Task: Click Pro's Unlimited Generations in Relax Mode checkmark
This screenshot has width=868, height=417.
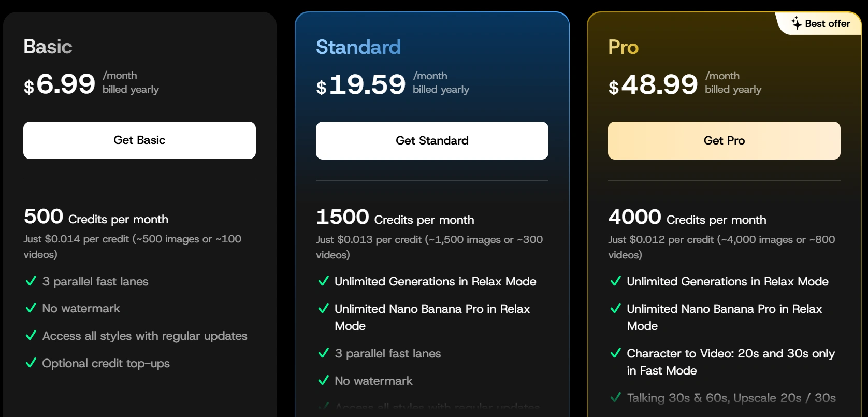Action: [x=616, y=281]
